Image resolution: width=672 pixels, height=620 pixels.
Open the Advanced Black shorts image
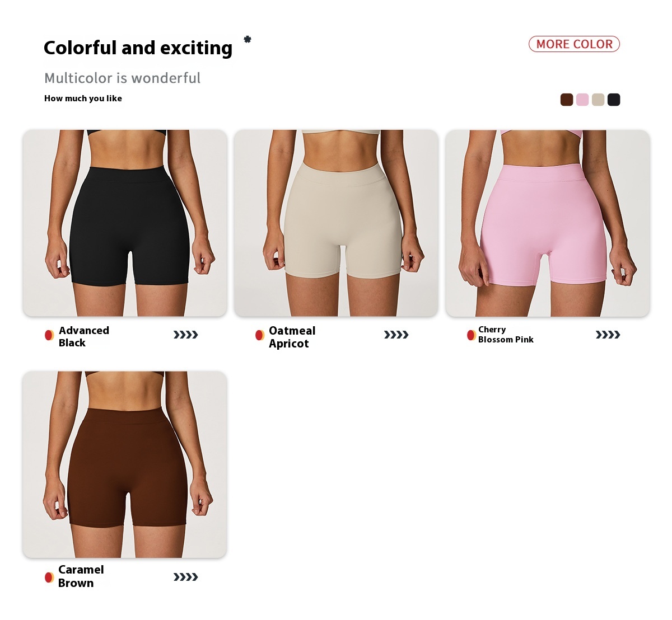pyautogui.click(x=125, y=223)
